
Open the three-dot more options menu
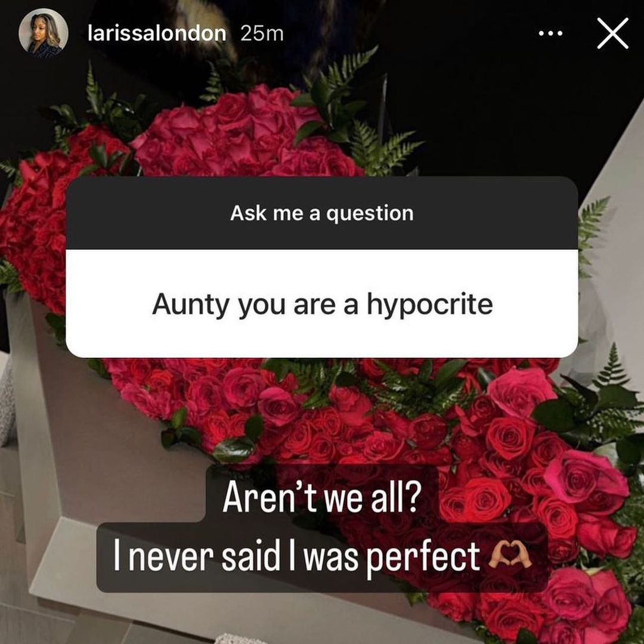pyautogui.click(x=550, y=33)
